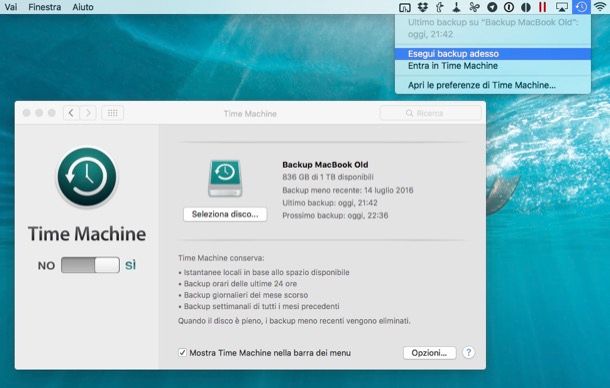Click the Telegram paper plane icon
This screenshot has height=388, width=610.
tap(492, 7)
